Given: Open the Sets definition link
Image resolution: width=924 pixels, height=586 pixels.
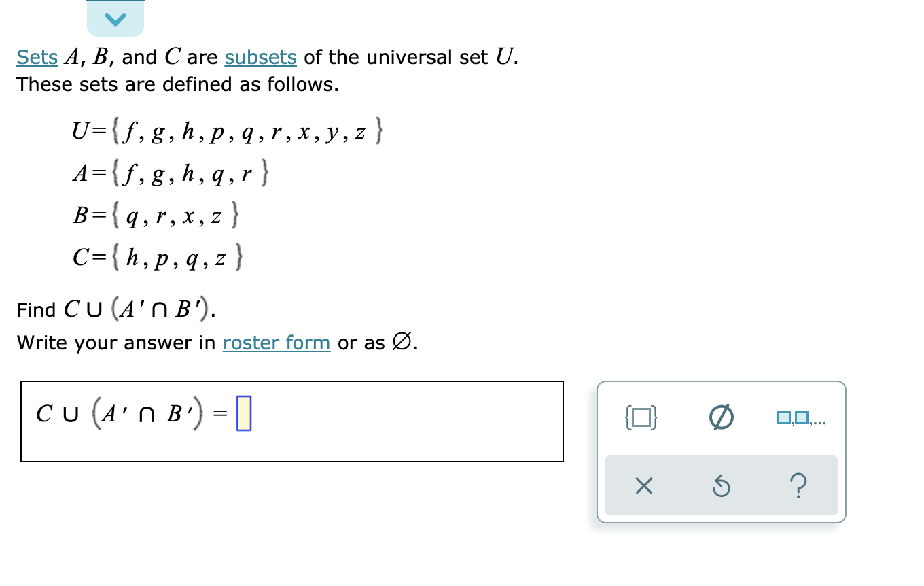Looking at the screenshot, I should click(x=37, y=57).
